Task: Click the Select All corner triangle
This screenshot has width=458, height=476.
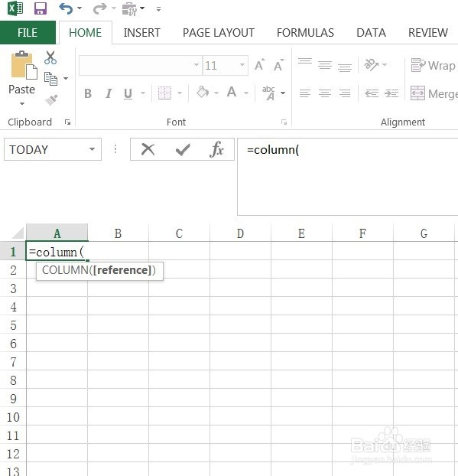Action: [x=18, y=233]
